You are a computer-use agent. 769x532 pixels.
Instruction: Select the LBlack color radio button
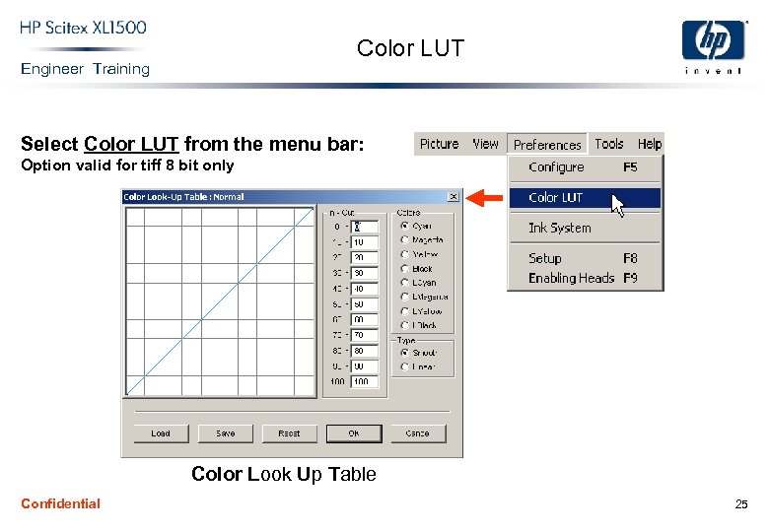404,325
